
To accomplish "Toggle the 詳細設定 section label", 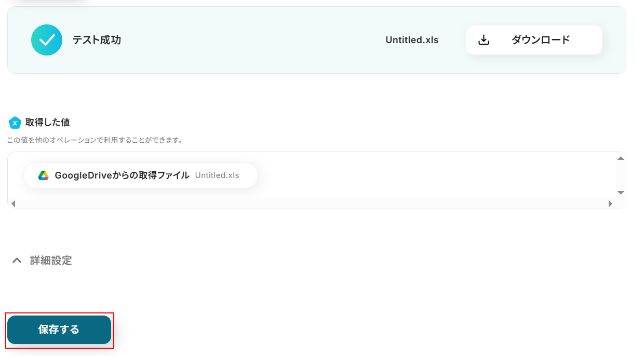I will click(x=51, y=261).
